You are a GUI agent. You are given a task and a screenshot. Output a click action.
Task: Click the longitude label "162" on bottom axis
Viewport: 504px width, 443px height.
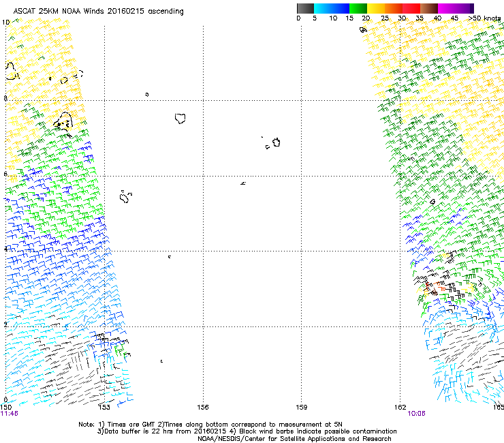[x=400, y=408]
